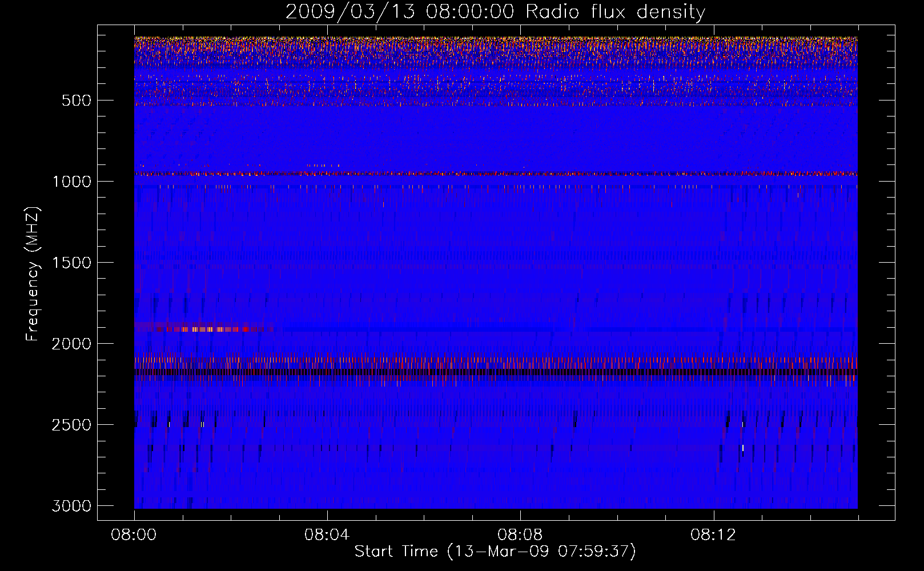Click the 08:04 time tick label

click(x=327, y=535)
